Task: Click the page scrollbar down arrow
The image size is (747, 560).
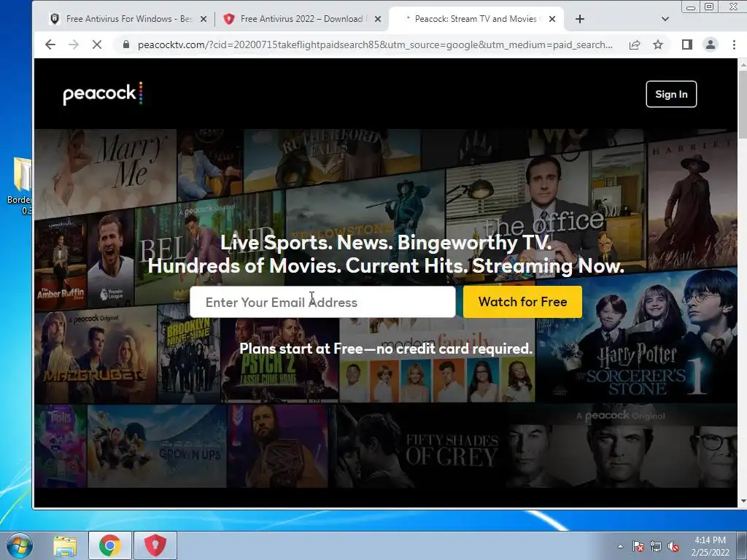Action: click(x=742, y=502)
